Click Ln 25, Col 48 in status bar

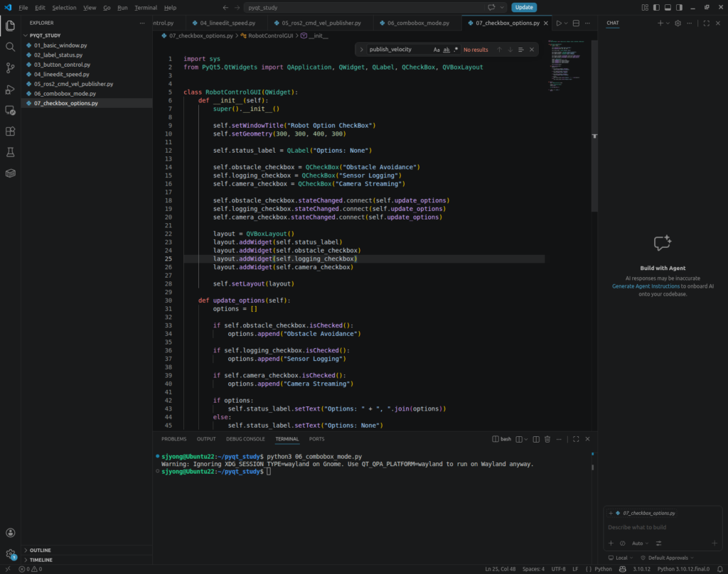tap(500, 569)
